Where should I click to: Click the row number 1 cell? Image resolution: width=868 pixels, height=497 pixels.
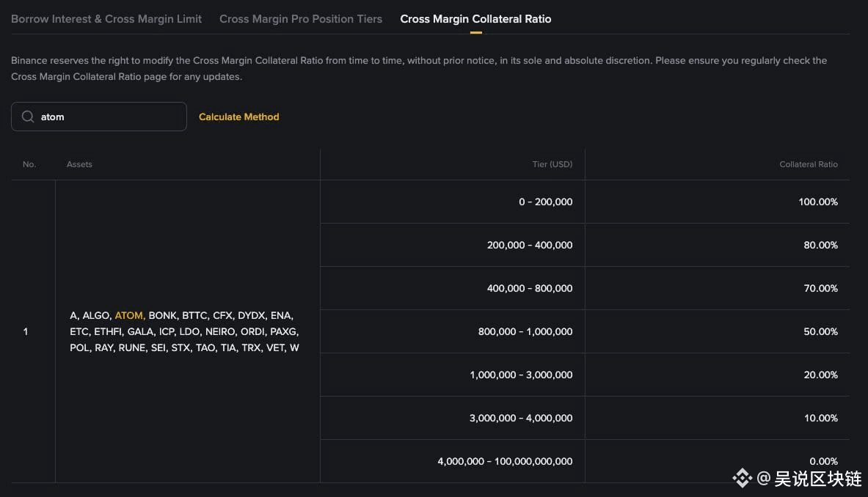coord(26,331)
